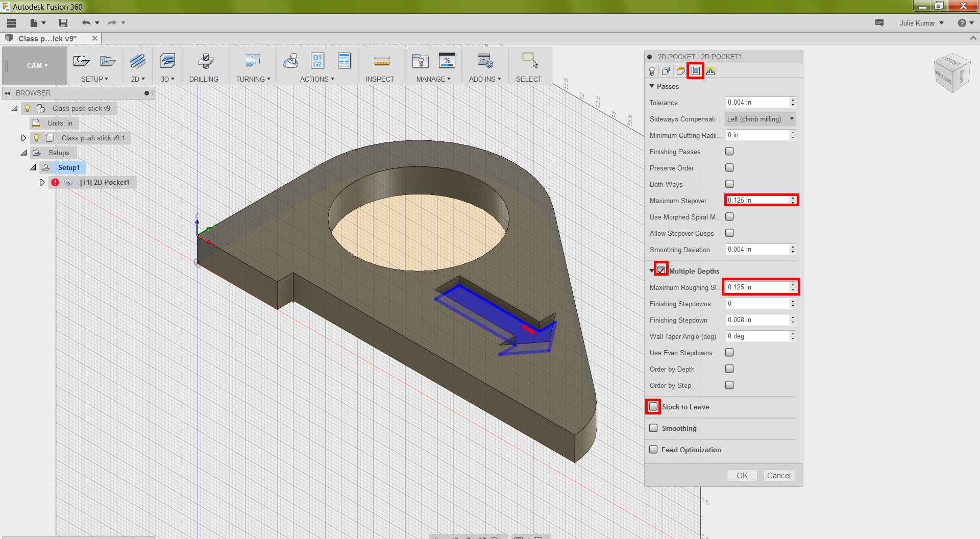Open the Linking tab icon in dialog
This screenshot has height=539, width=980.
pyautogui.click(x=710, y=71)
